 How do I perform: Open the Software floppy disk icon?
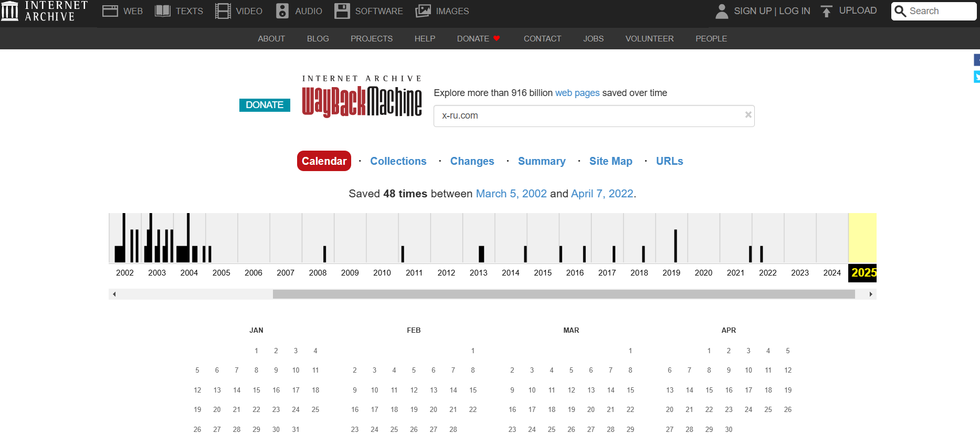click(342, 11)
